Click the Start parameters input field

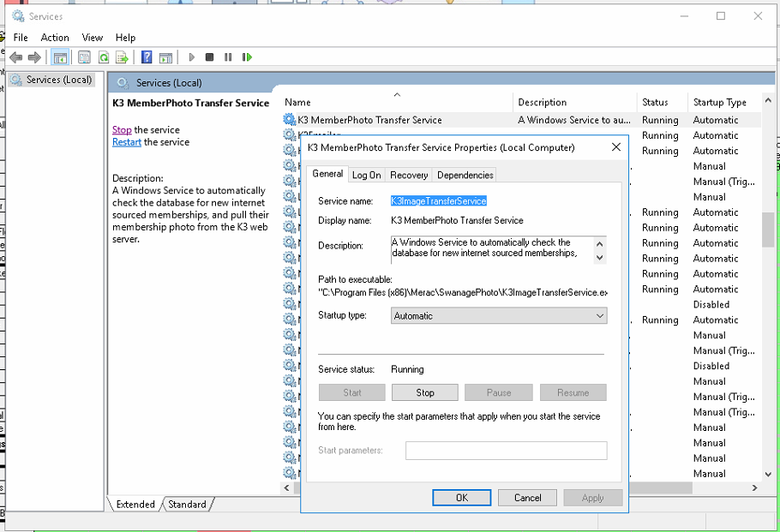point(506,451)
